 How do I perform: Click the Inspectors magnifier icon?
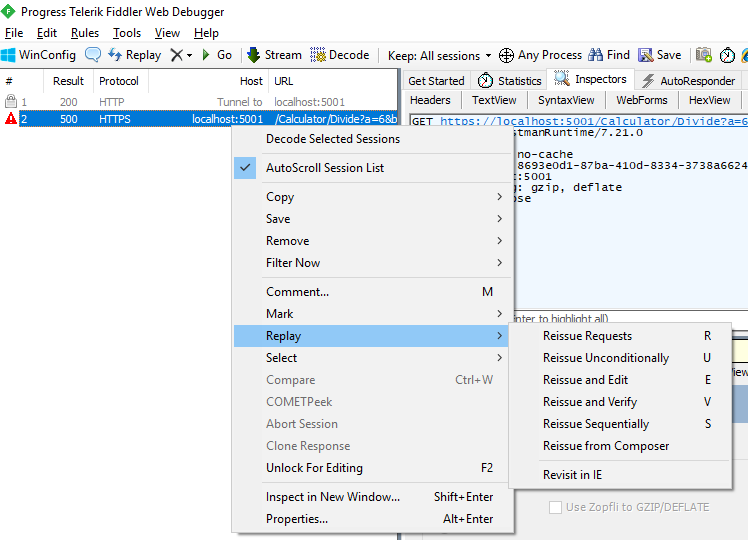[561, 79]
